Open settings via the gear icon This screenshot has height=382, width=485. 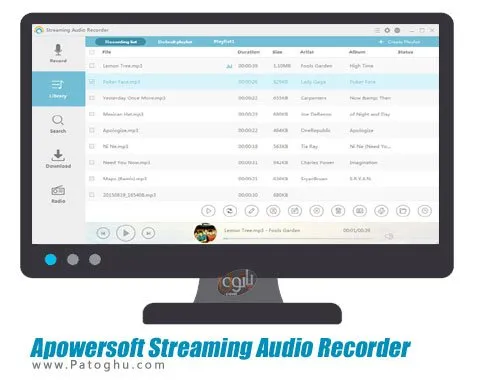[387, 30]
